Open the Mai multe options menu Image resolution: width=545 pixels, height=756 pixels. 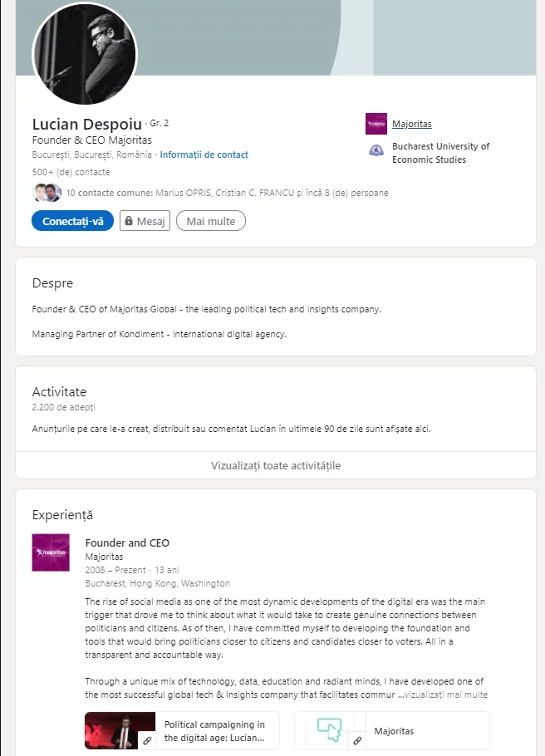(x=211, y=221)
